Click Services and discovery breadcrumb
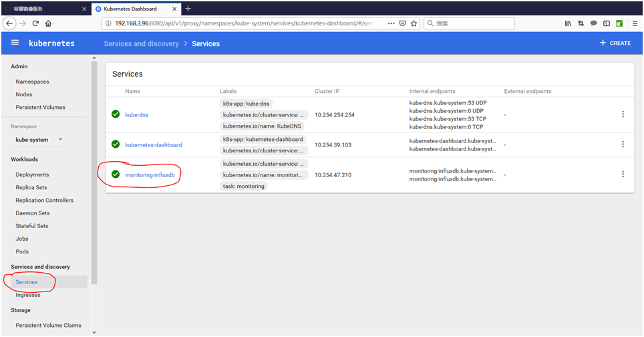Image resolution: width=644 pixels, height=337 pixels. [141, 43]
